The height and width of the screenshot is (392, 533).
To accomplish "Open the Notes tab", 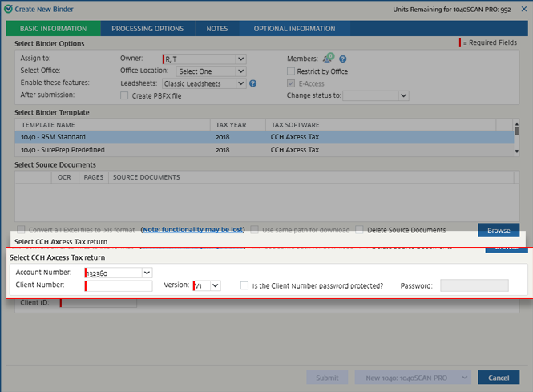I will click(x=216, y=29).
